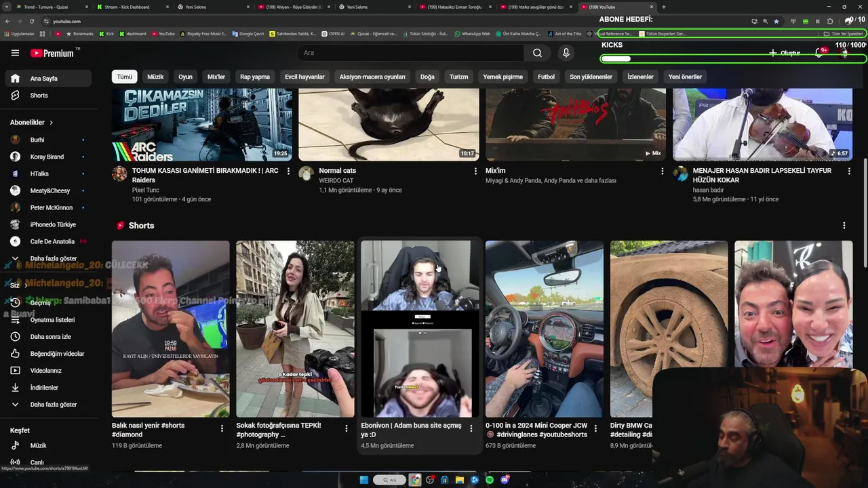Screen dimensions: 868x488
Task: Open Canlı under Keşfet
Action: (49, 462)
